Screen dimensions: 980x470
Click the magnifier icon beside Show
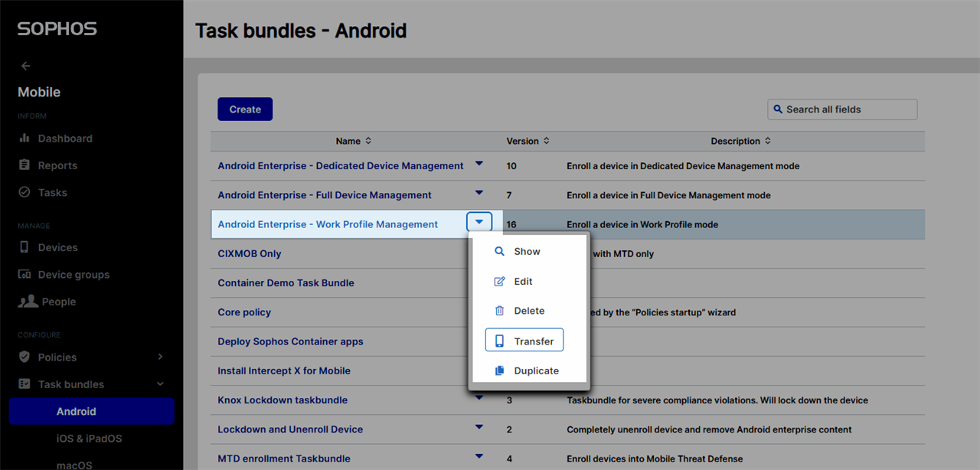coord(499,251)
